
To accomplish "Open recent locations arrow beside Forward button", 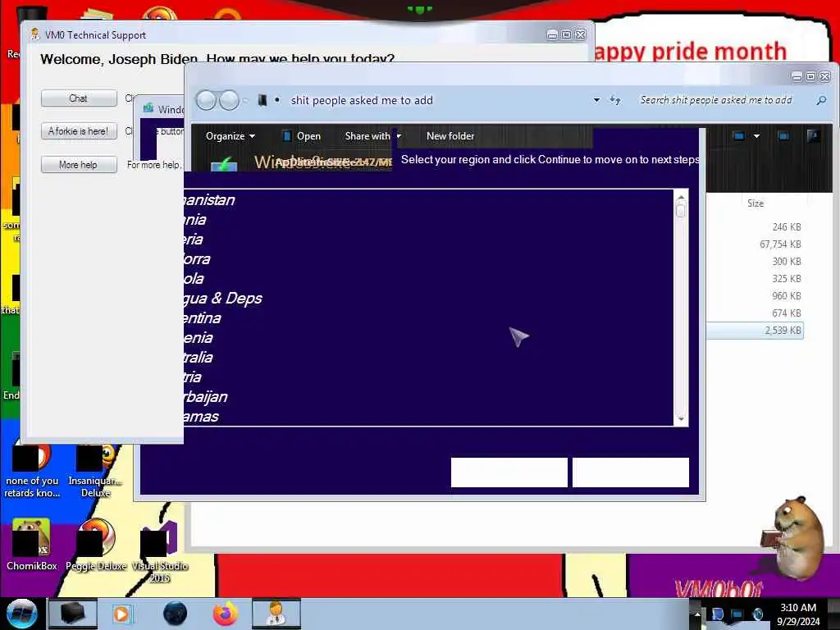I will tap(245, 100).
